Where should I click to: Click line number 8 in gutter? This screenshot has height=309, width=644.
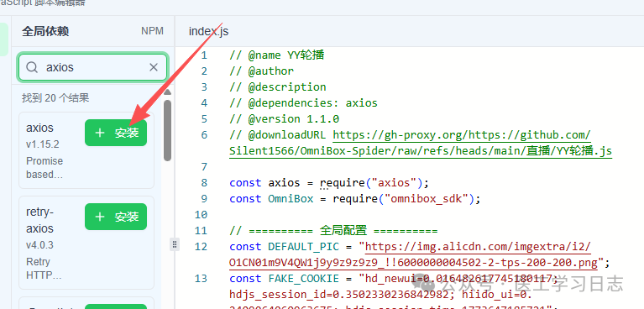(204, 182)
